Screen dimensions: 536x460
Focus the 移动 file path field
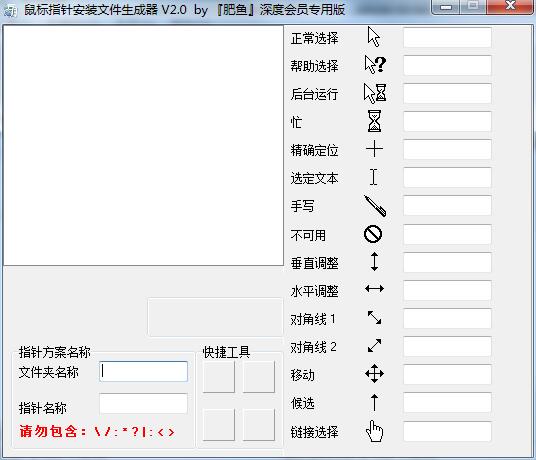pos(447,375)
